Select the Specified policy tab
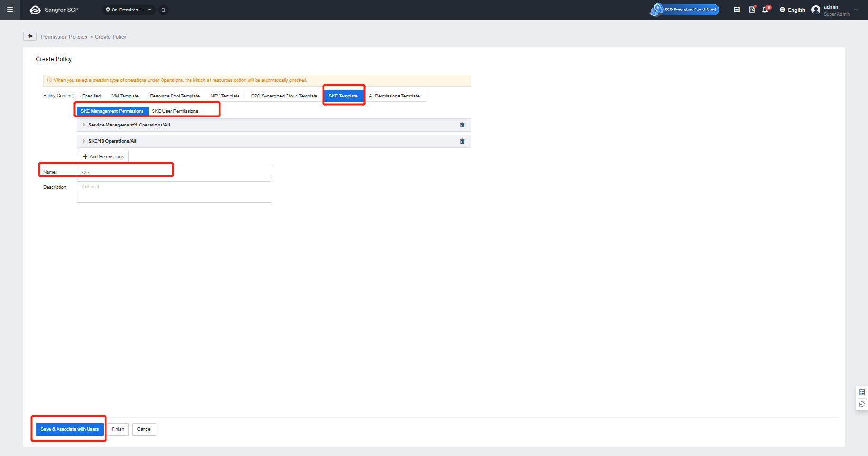 [92, 96]
